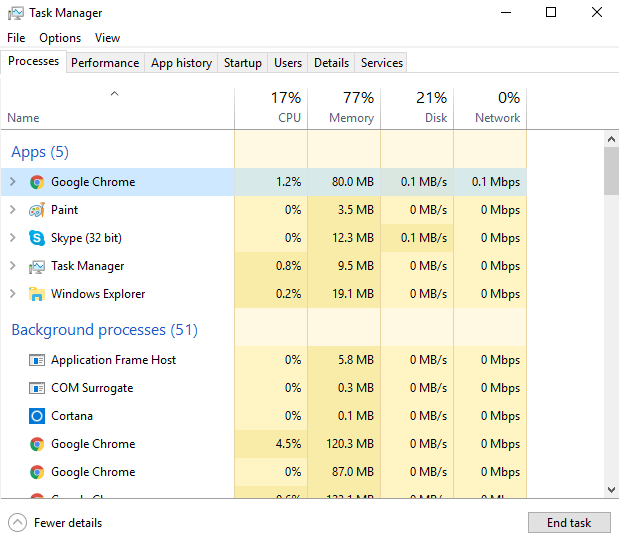Click the 80.0 MB memory value
619x544 pixels.
(x=353, y=182)
